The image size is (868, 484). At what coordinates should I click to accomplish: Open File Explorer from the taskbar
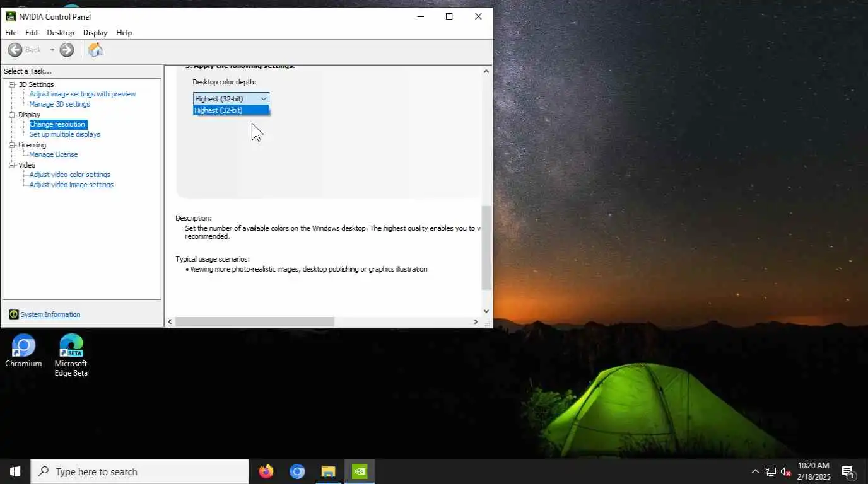click(x=328, y=471)
